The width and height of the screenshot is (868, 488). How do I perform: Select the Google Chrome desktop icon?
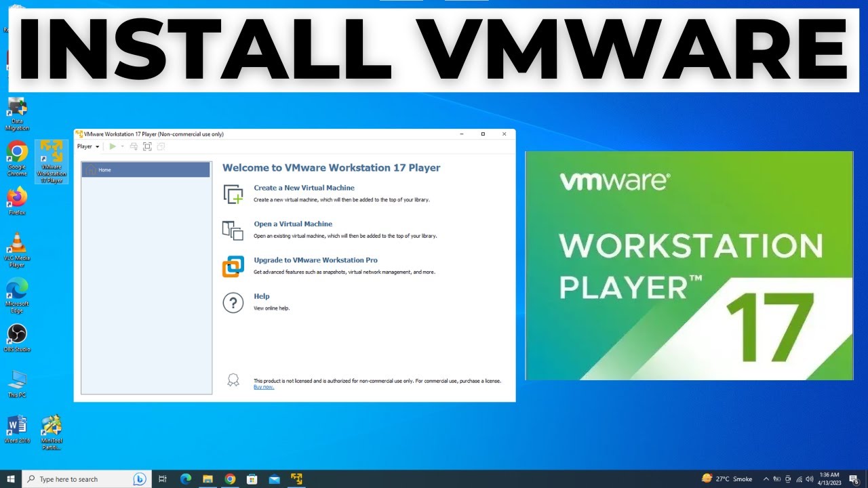pyautogui.click(x=17, y=159)
